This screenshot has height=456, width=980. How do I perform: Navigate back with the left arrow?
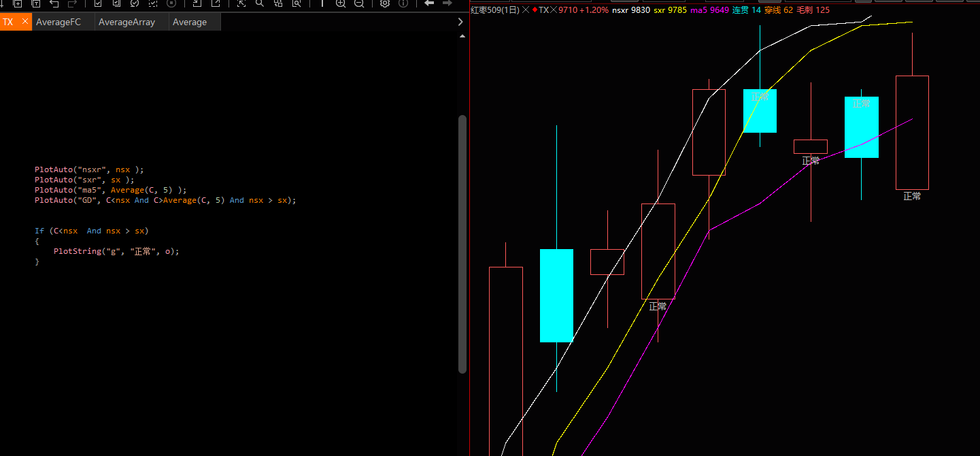[429, 3]
